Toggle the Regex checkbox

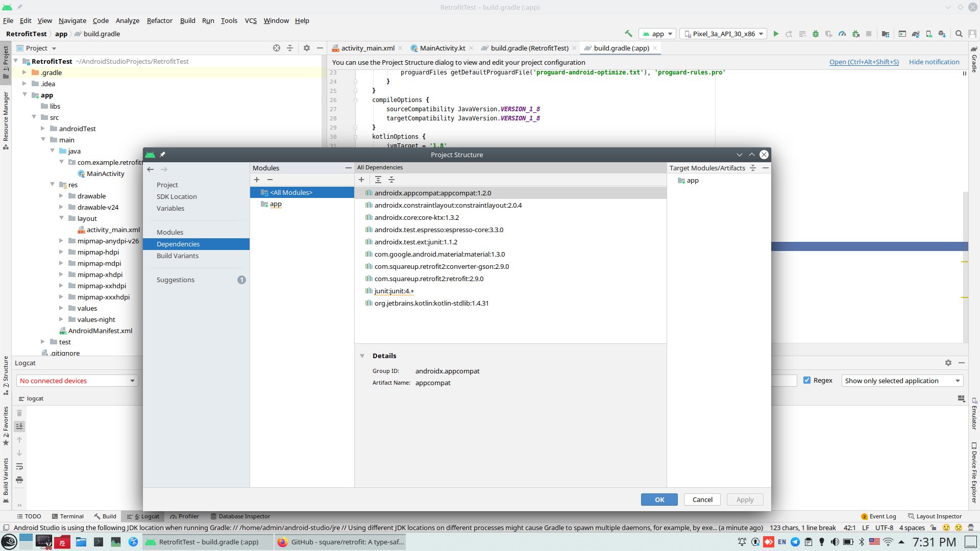807,381
